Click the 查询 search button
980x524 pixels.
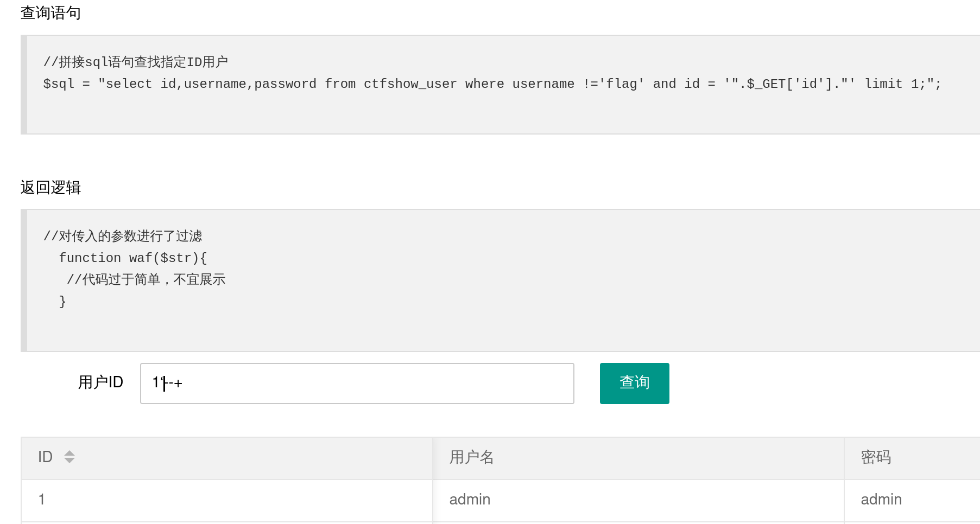pyautogui.click(x=634, y=383)
